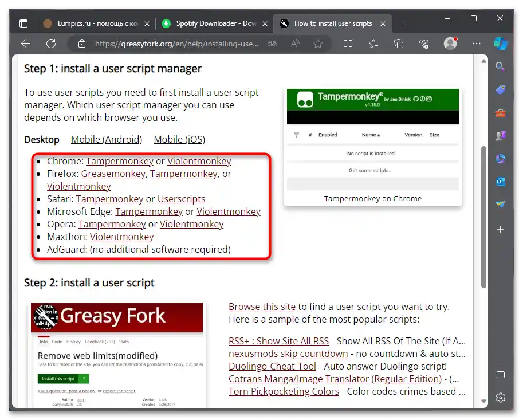View site information lock icon
Viewport: 523px width, 420px height.
pos(82,44)
